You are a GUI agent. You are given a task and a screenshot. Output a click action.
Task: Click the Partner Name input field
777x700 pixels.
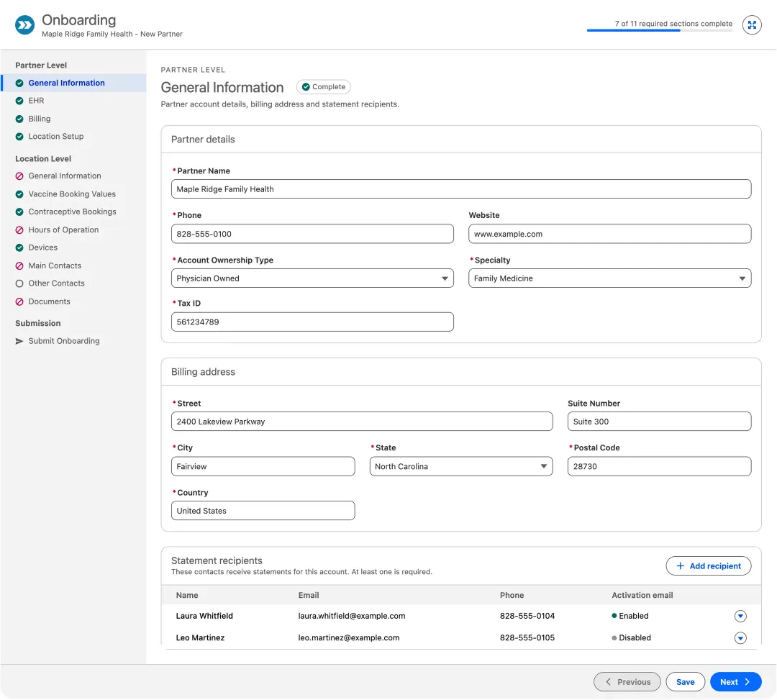[461, 189]
